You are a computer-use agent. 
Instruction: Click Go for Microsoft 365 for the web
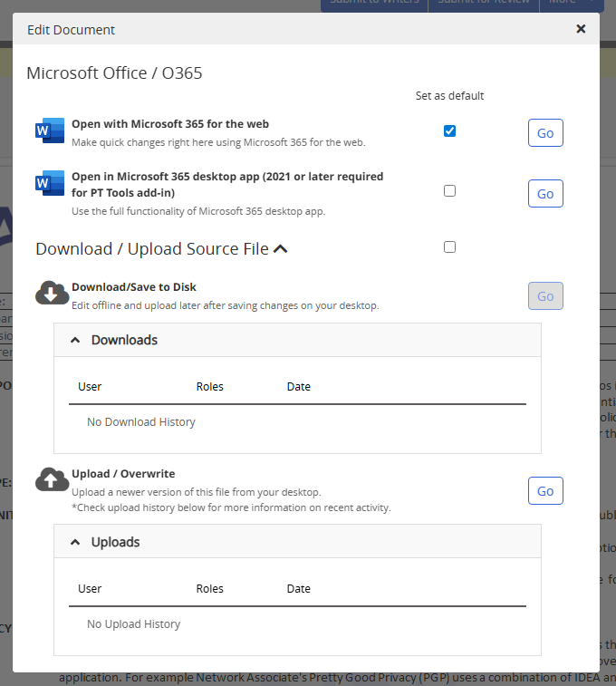545,132
